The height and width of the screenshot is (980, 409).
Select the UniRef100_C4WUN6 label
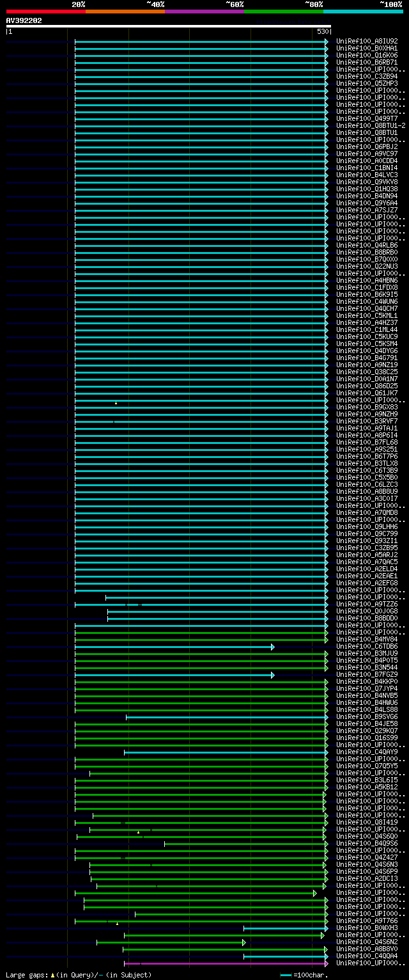367,301
